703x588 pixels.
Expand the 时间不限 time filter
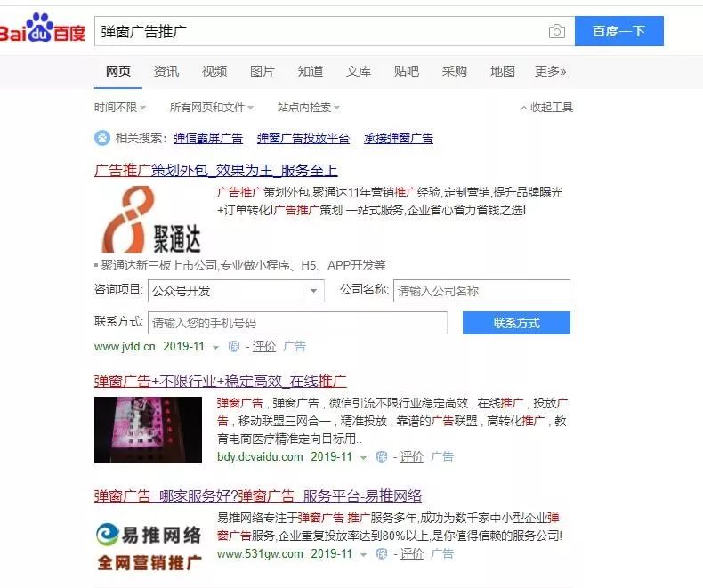120,108
